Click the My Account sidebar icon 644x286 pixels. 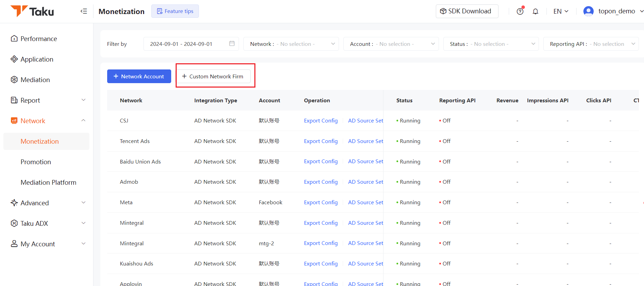pos(14,244)
